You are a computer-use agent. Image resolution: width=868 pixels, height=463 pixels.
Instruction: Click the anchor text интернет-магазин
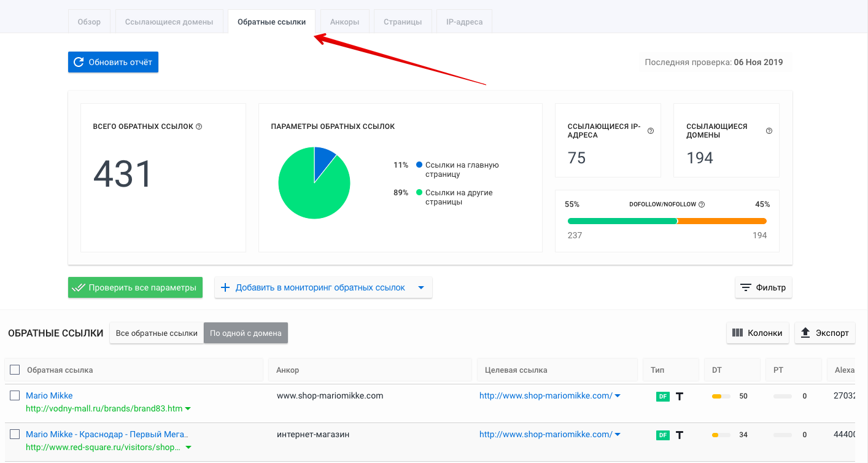pyautogui.click(x=313, y=434)
